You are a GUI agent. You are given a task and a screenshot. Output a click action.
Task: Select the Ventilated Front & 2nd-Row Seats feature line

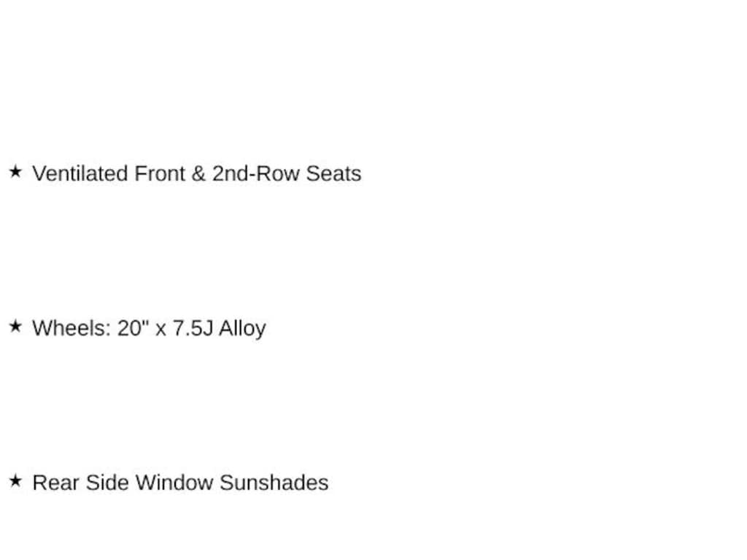196,174
